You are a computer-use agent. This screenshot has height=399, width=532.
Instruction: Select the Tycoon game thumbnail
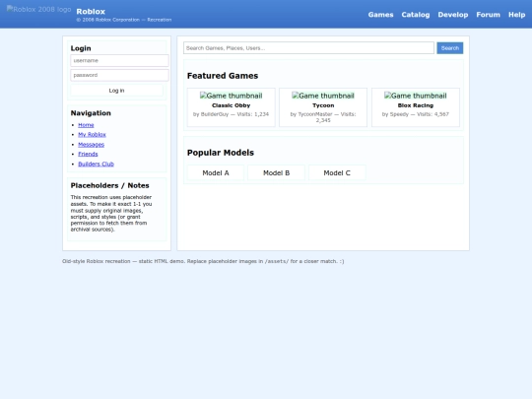[323, 96]
